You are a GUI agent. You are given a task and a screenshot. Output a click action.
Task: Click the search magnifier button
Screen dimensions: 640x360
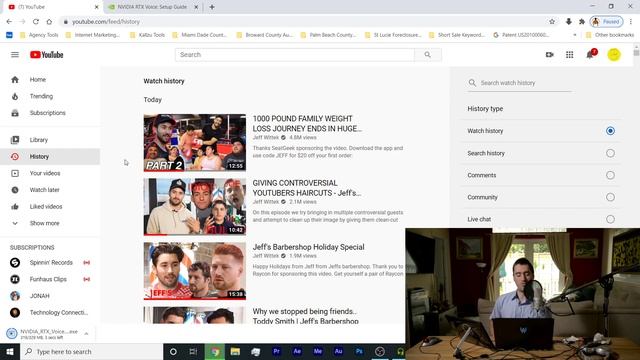[427, 55]
